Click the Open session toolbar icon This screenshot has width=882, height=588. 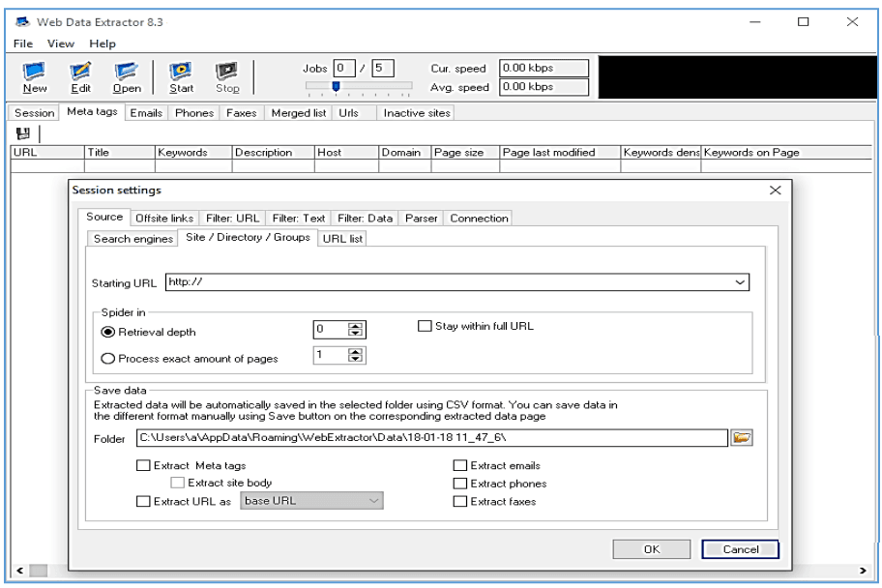tap(124, 72)
